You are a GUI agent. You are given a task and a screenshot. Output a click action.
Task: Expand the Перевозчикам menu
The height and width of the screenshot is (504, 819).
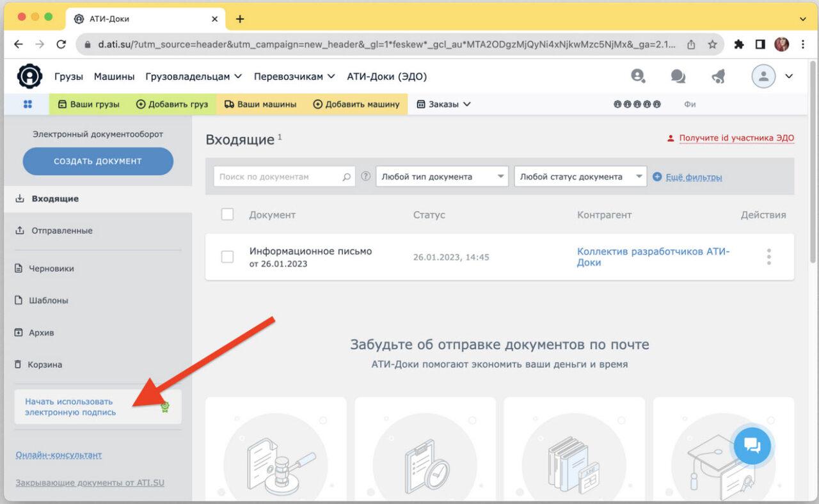[x=294, y=77]
